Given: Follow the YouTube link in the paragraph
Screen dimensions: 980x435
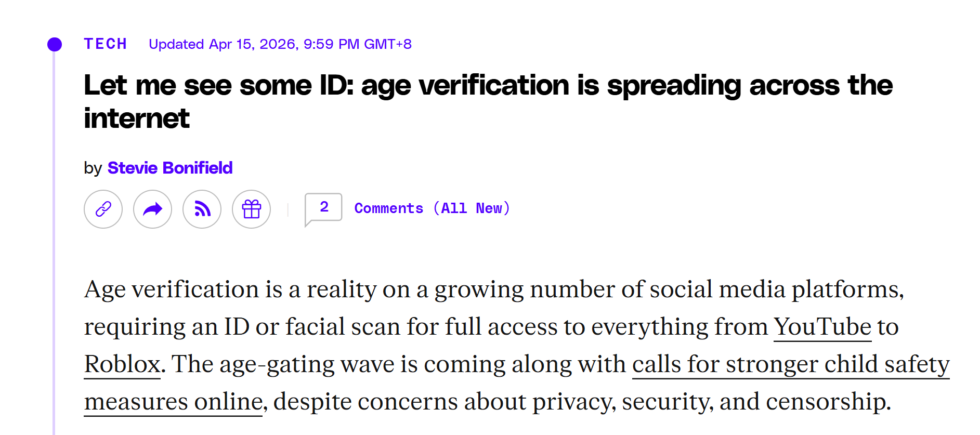Looking at the screenshot, I should tap(822, 327).
